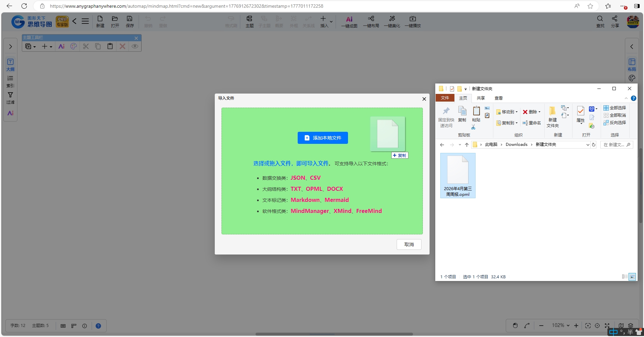Open the Ai assistant in left sidebar

[x=10, y=113]
